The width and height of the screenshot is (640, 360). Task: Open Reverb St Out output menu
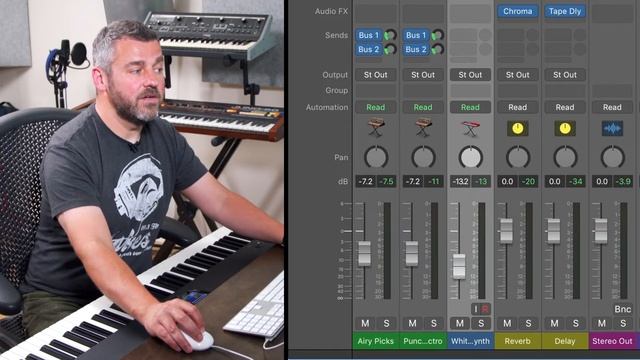[518, 75]
